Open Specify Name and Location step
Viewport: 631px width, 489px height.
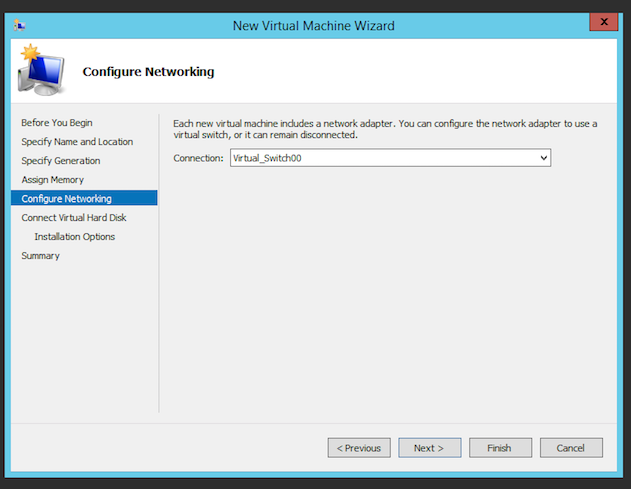tap(77, 142)
